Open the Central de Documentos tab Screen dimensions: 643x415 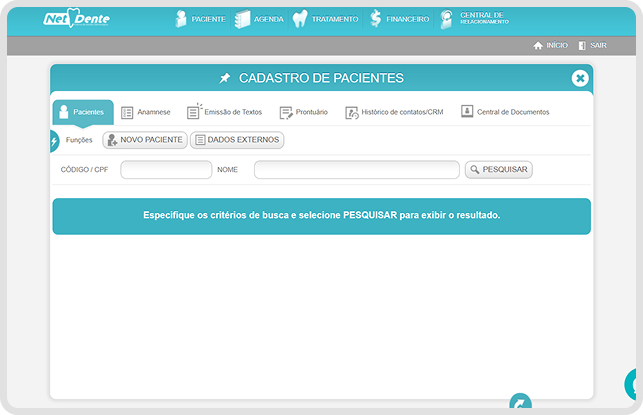click(505, 112)
